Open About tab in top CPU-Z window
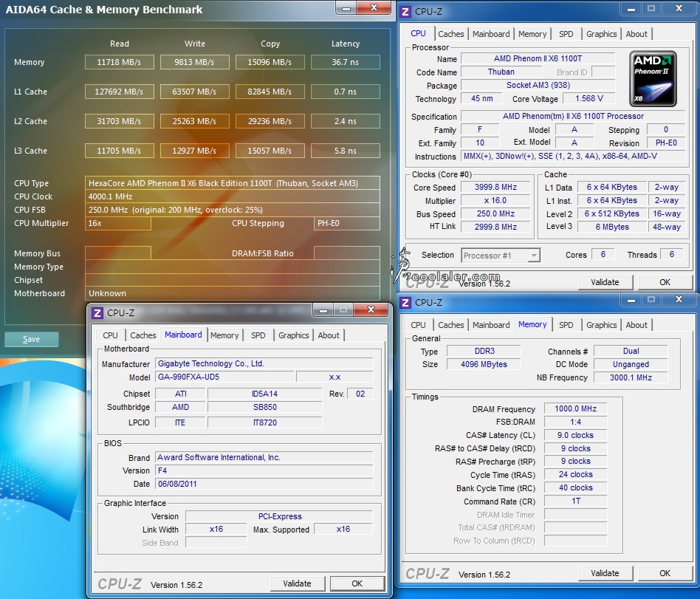The height and width of the screenshot is (599, 700). tap(636, 34)
